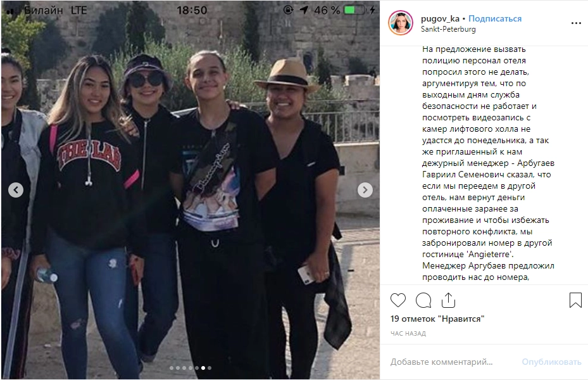Go to the next photo in the carousel
Screen dimensions: 588x380
[x=365, y=190]
